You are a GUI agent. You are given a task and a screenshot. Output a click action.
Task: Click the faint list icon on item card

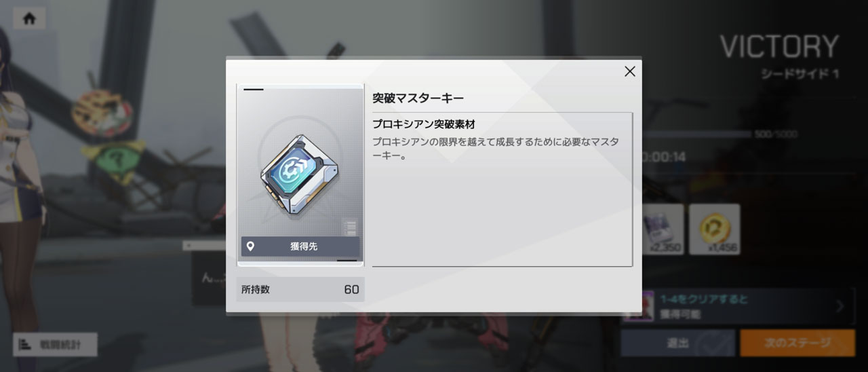(x=349, y=226)
